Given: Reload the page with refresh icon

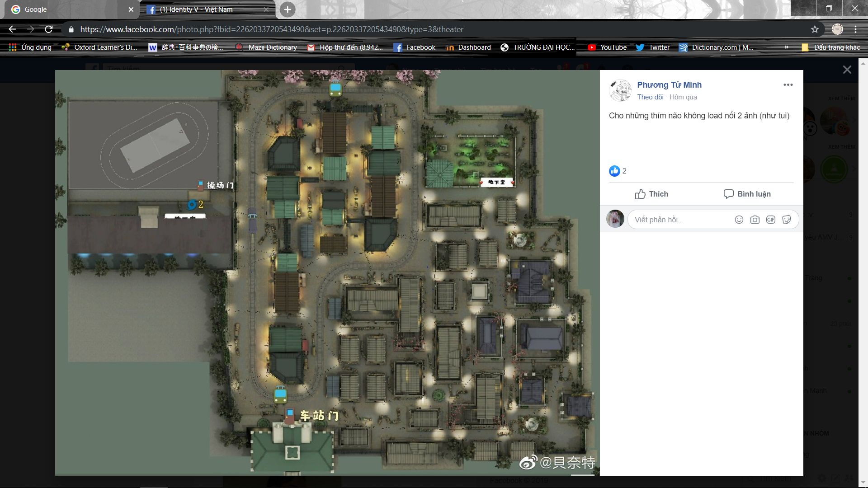Looking at the screenshot, I should (x=49, y=29).
